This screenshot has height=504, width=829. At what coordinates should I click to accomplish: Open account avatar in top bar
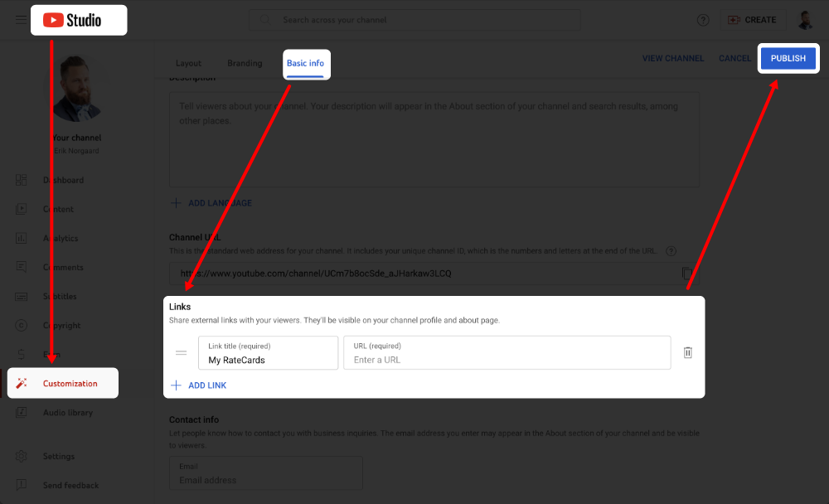click(805, 20)
